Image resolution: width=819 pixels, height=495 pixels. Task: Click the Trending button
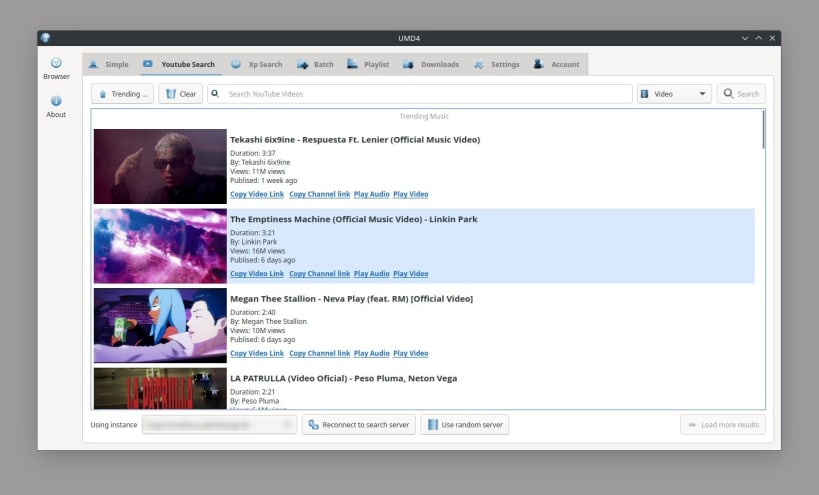[123, 94]
